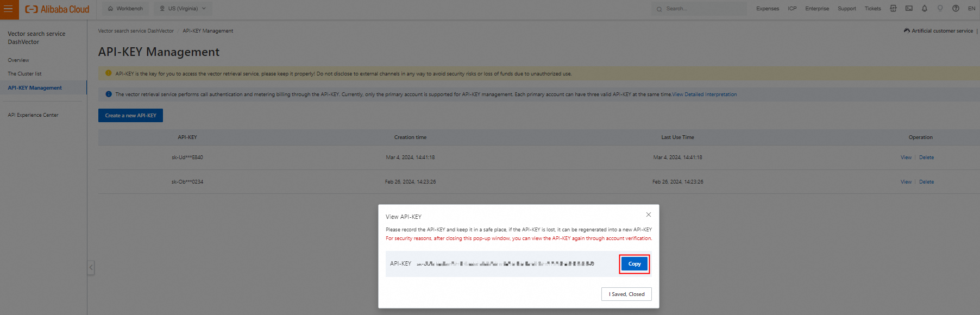Screen dimensions: 980x315
Task: Open Artificial customer service link
Action: point(938,31)
